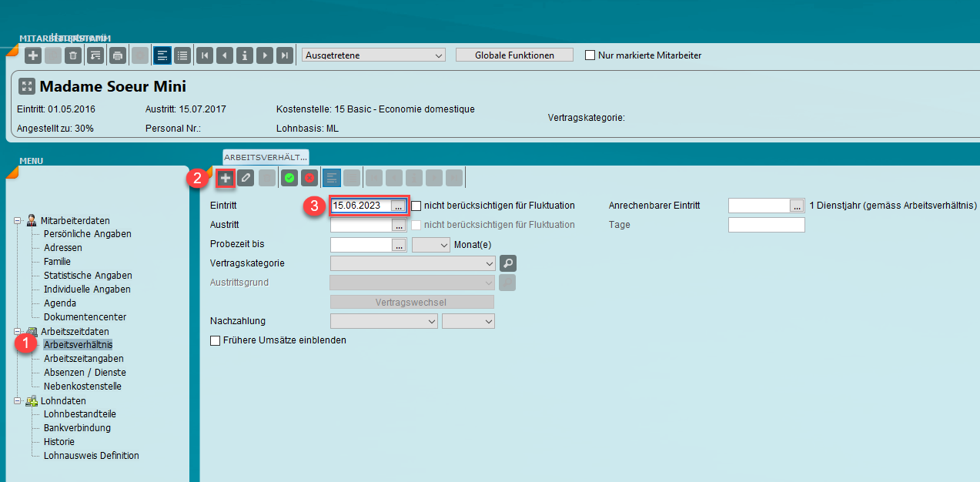Collapse the Lohndaten tree node
Viewport: 980px width, 482px height.
[18, 401]
